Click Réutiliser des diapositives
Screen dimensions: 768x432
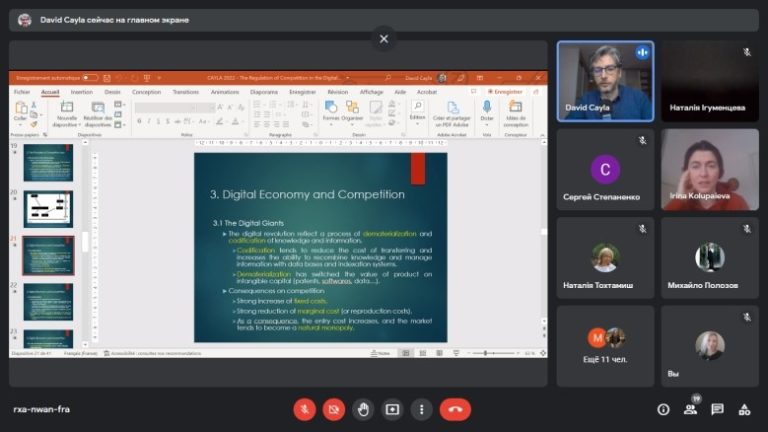(x=97, y=114)
